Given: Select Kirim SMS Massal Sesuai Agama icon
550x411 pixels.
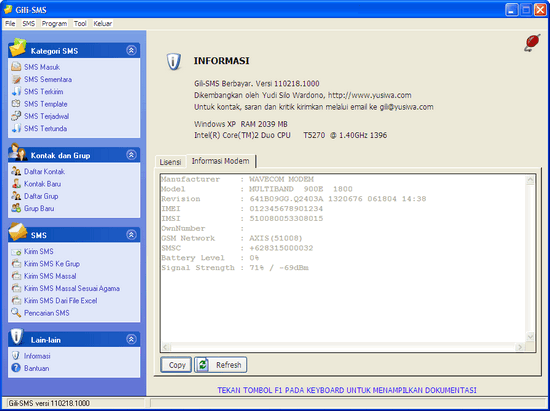Looking at the screenshot, I should [16, 288].
